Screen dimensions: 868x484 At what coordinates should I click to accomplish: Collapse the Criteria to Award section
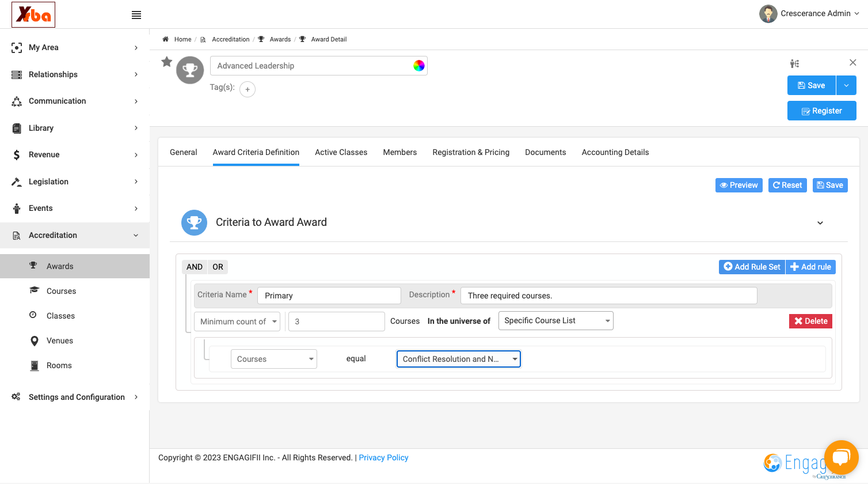point(820,223)
